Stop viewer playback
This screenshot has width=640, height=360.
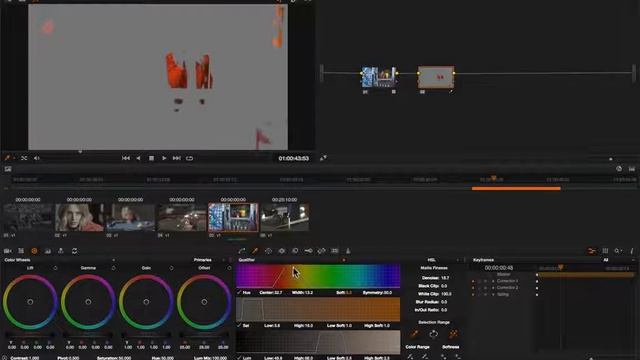click(151, 158)
